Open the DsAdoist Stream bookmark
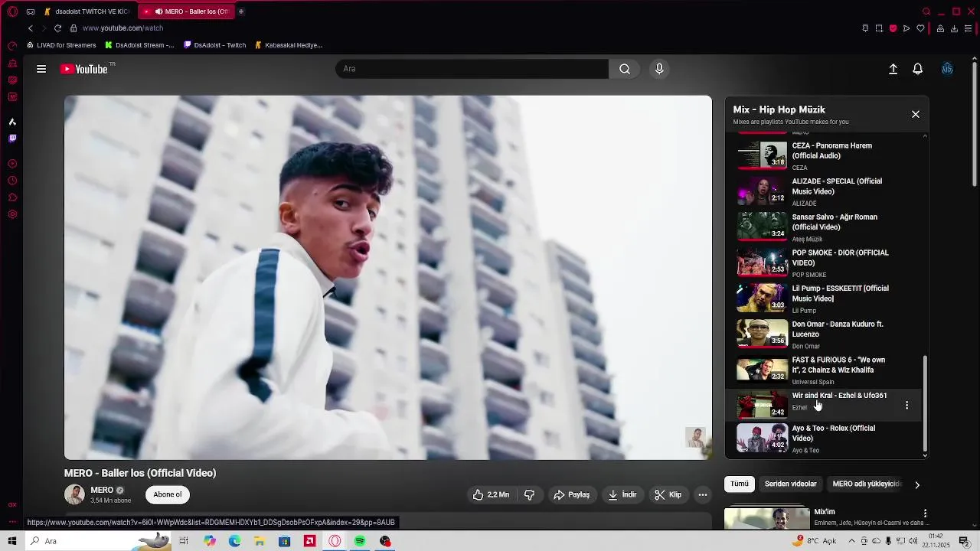The width and height of the screenshot is (980, 551). [139, 45]
